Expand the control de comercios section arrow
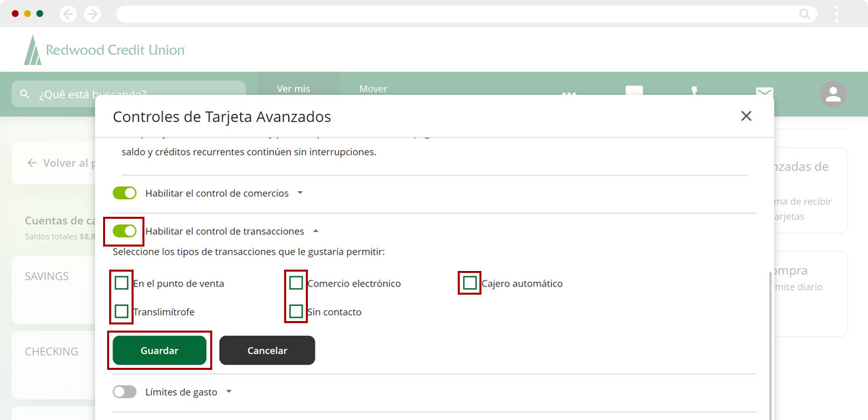The image size is (868, 420). point(300,193)
